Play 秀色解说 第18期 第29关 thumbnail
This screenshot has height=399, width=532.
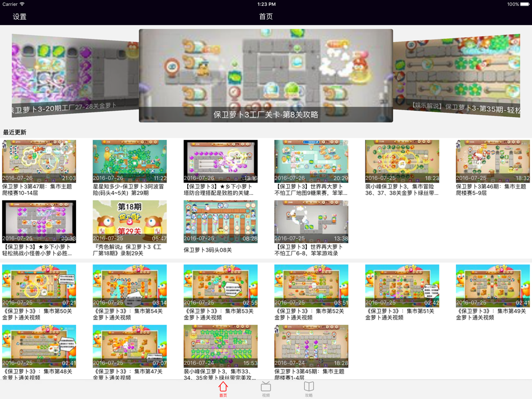click(x=130, y=221)
